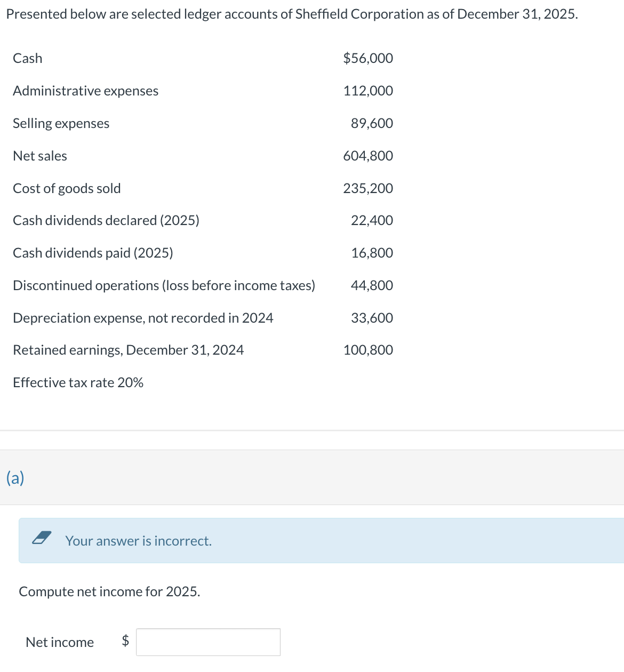The image size is (624, 672).
Task: Click the eraser icon in the feedback banner
Action: coord(42,538)
